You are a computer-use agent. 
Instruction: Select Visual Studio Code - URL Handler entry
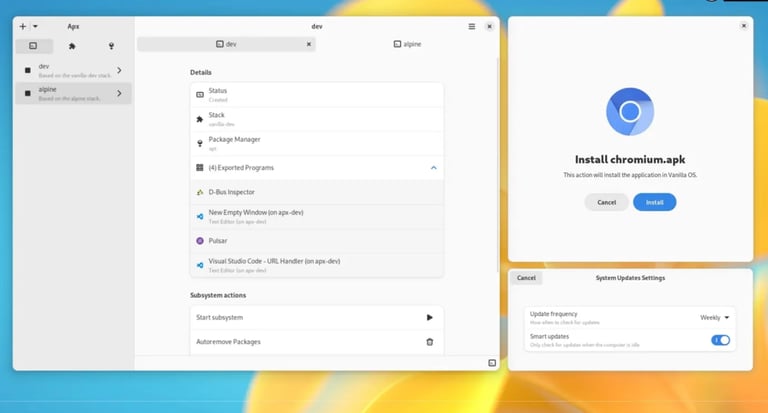[317, 265]
